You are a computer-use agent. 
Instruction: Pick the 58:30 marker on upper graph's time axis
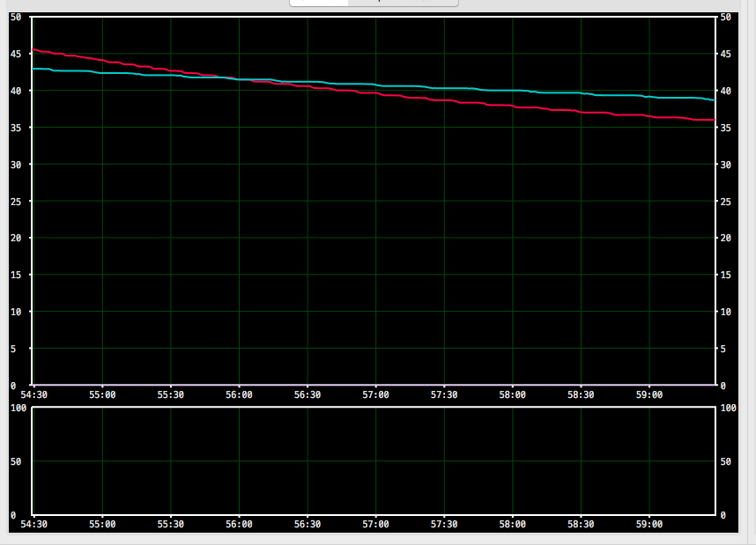(x=581, y=395)
